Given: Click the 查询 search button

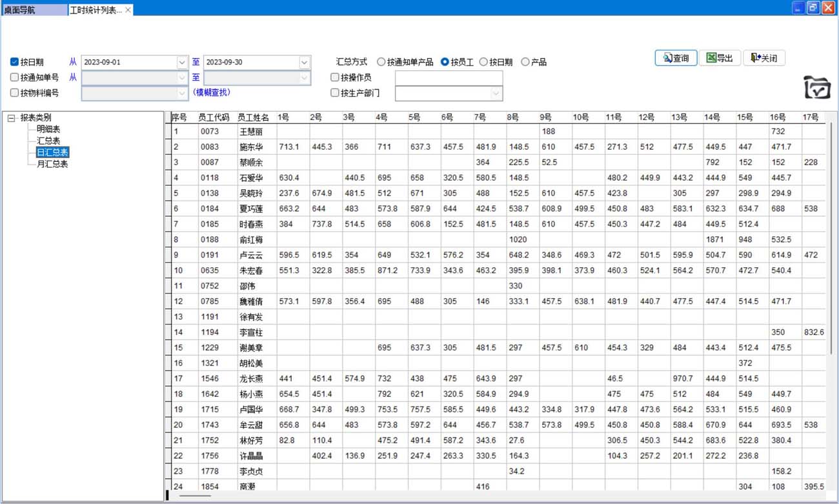Looking at the screenshot, I should click(676, 58).
